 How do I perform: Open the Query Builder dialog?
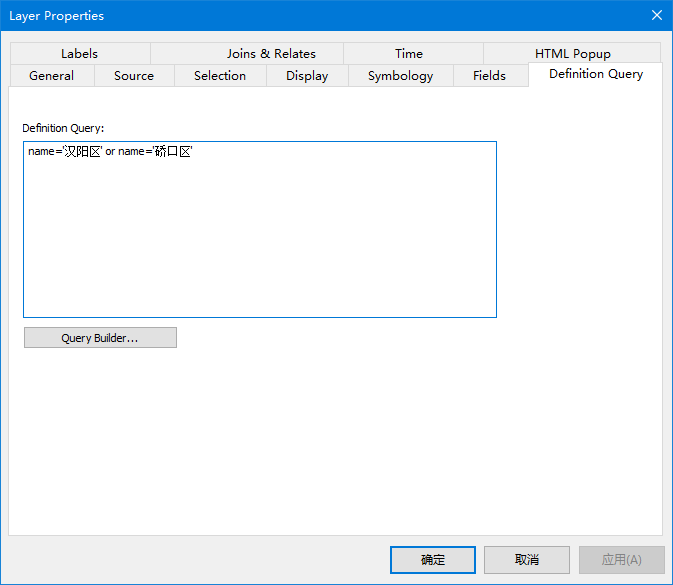pos(100,338)
